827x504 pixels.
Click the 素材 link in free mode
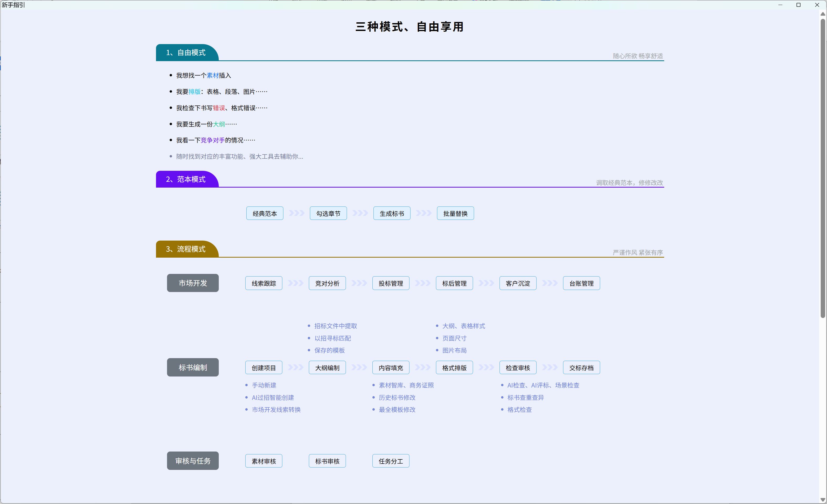pos(212,76)
